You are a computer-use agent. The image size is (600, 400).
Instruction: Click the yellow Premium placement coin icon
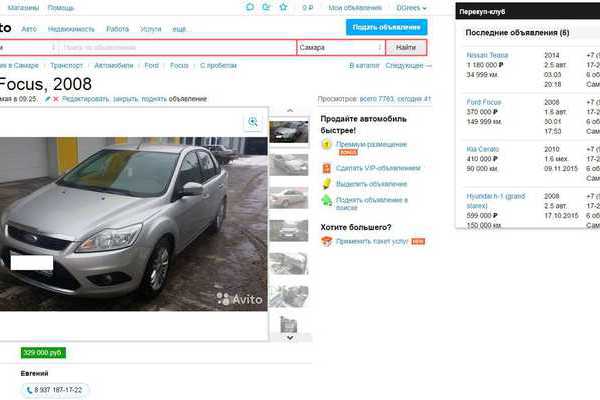pos(326,144)
